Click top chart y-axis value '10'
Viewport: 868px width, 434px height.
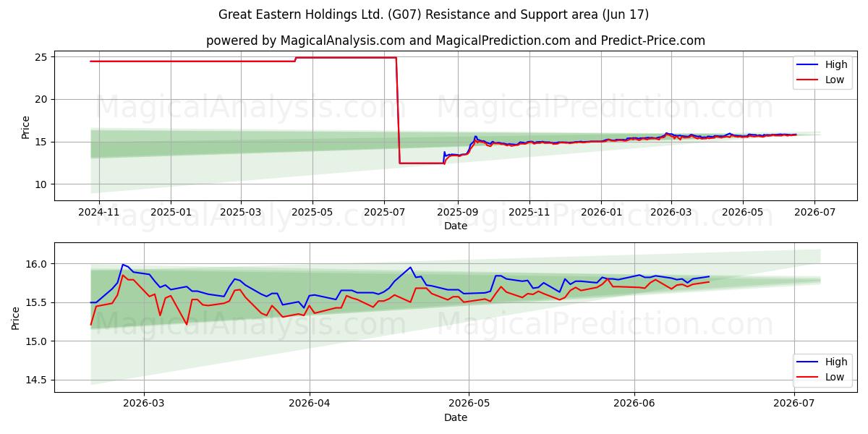click(x=41, y=184)
